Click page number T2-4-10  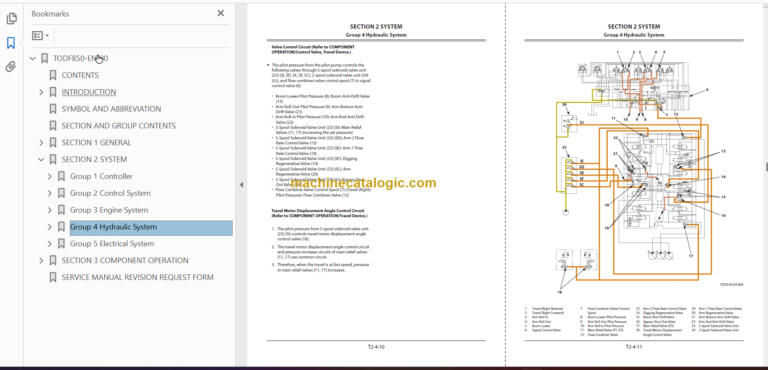click(376, 347)
